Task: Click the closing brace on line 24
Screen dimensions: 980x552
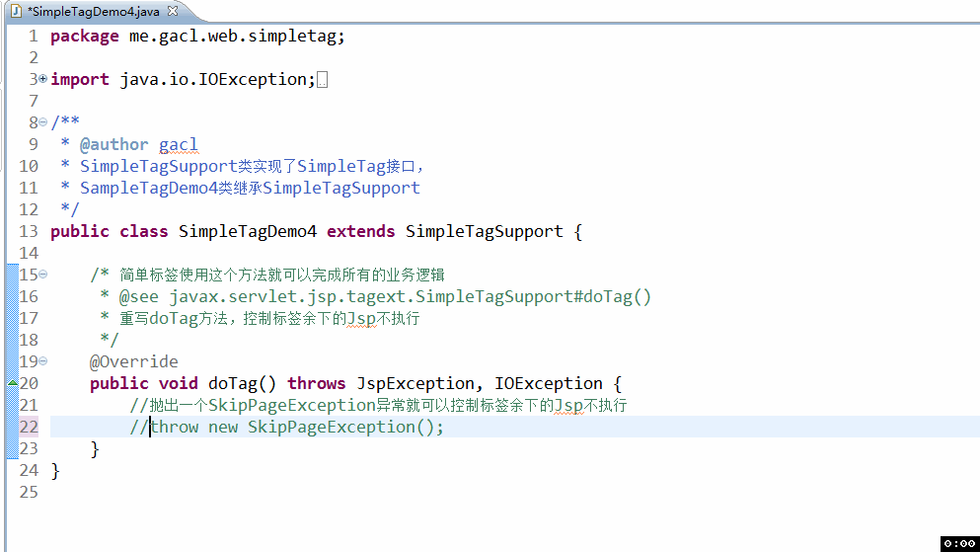Action: tap(55, 470)
